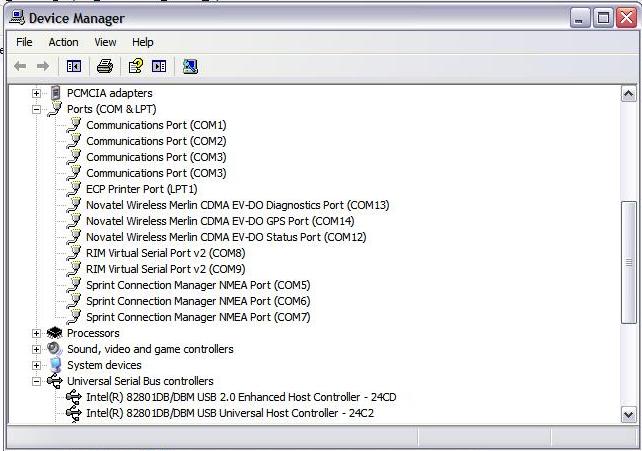Open the View menu
The width and height of the screenshot is (642, 451).
(105, 42)
